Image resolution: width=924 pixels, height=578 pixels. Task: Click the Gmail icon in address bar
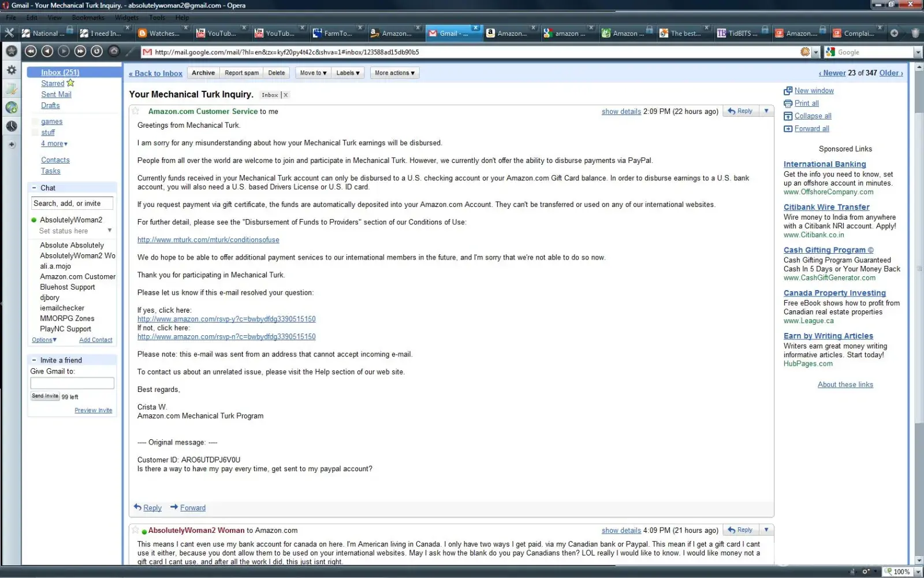pos(147,52)
